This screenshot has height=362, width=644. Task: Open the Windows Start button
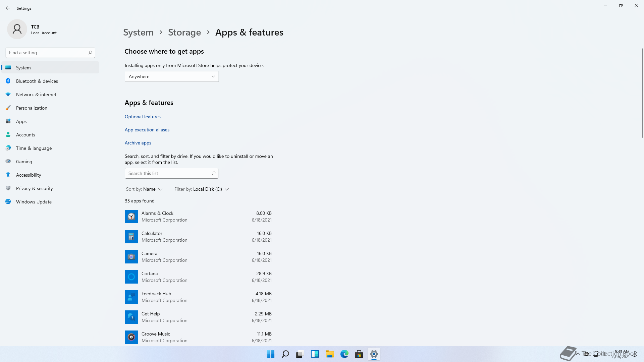[270, 354]
